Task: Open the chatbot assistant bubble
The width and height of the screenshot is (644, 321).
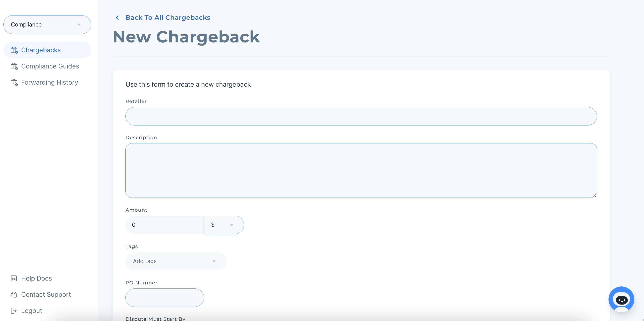Action: click(621, 299)
